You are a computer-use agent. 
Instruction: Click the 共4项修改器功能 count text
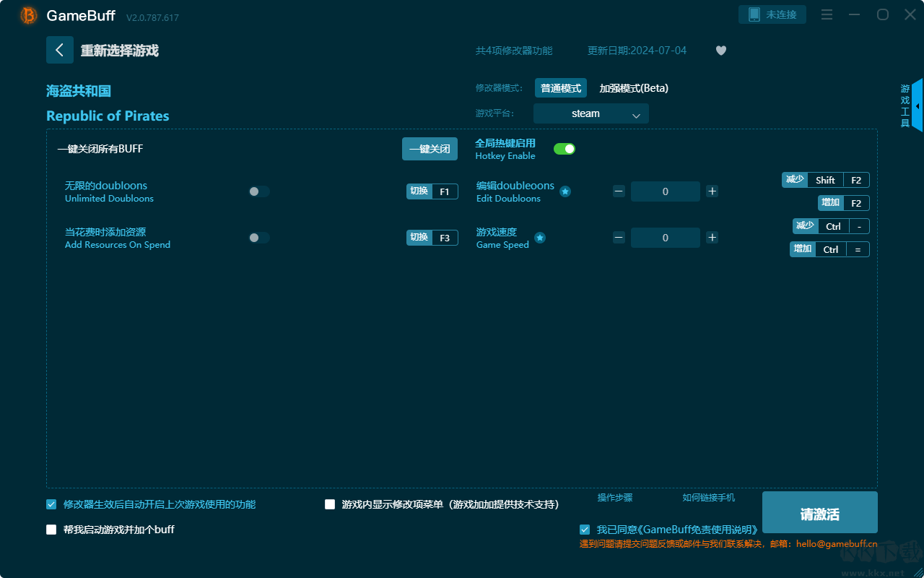514,51
